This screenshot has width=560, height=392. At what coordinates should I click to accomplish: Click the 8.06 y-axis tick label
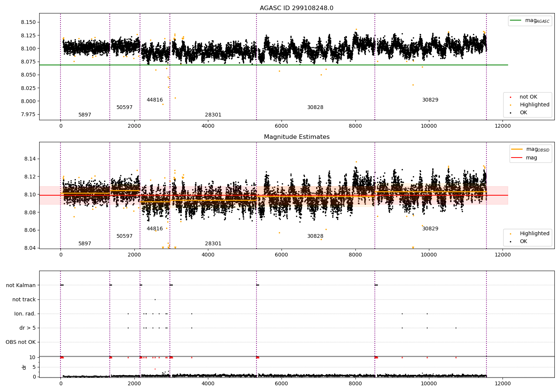[30, 230]
